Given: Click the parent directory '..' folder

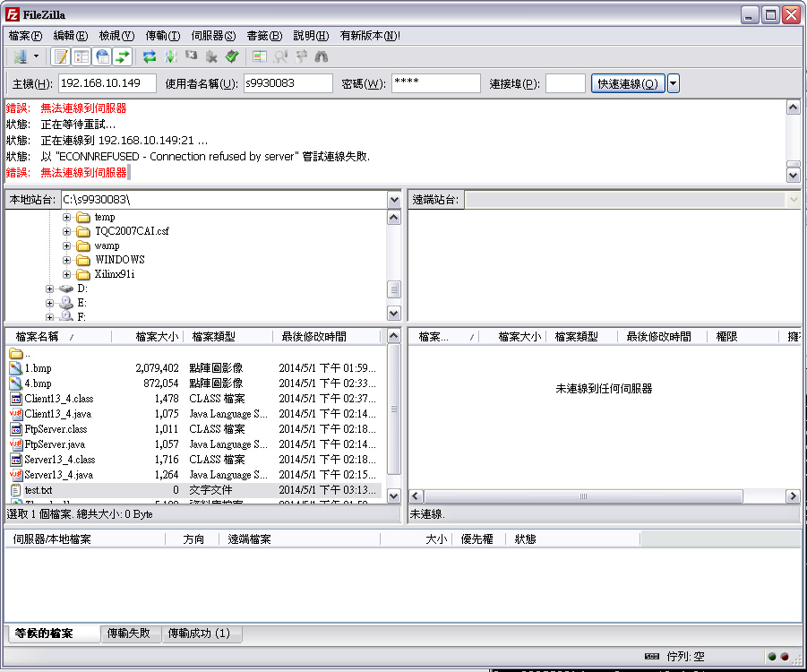Looking at the screenshot, I should click(x=20, y=354).
